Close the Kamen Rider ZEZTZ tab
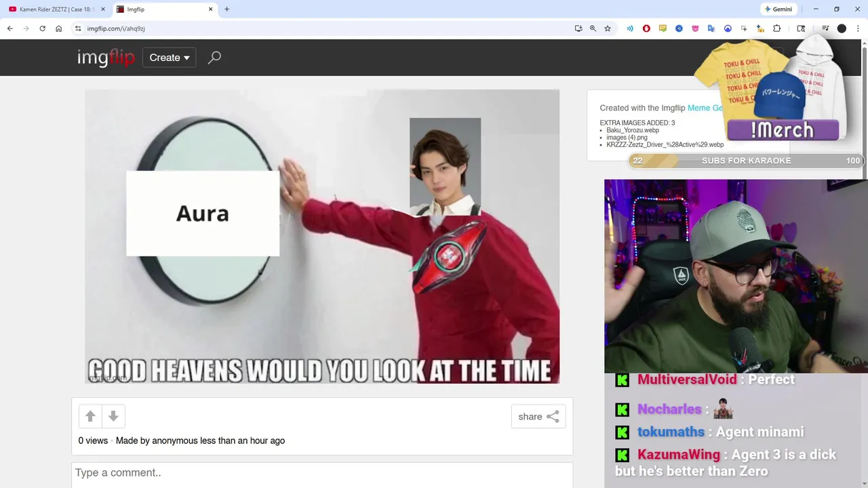Image resolution: width=868 pixels, height=488 pixels. 103,9
